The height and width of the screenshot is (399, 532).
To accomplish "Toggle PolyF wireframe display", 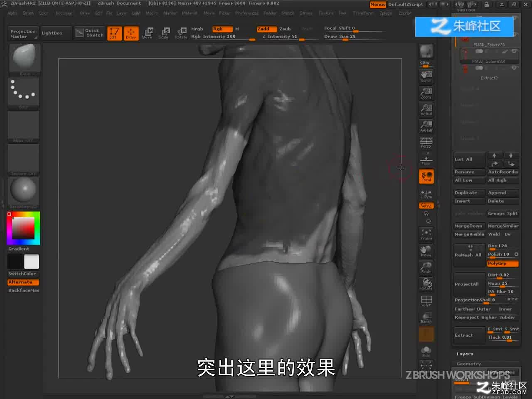I will [x=426, y=301].
